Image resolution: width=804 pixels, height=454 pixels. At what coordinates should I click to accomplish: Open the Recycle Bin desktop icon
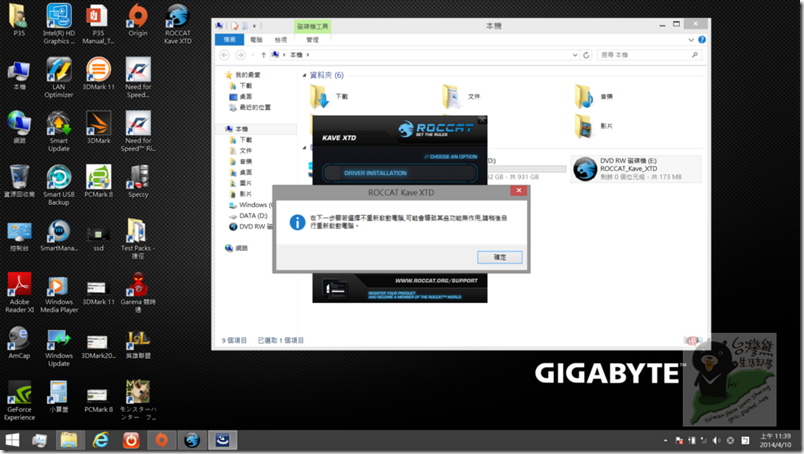(x=19, y=181)
